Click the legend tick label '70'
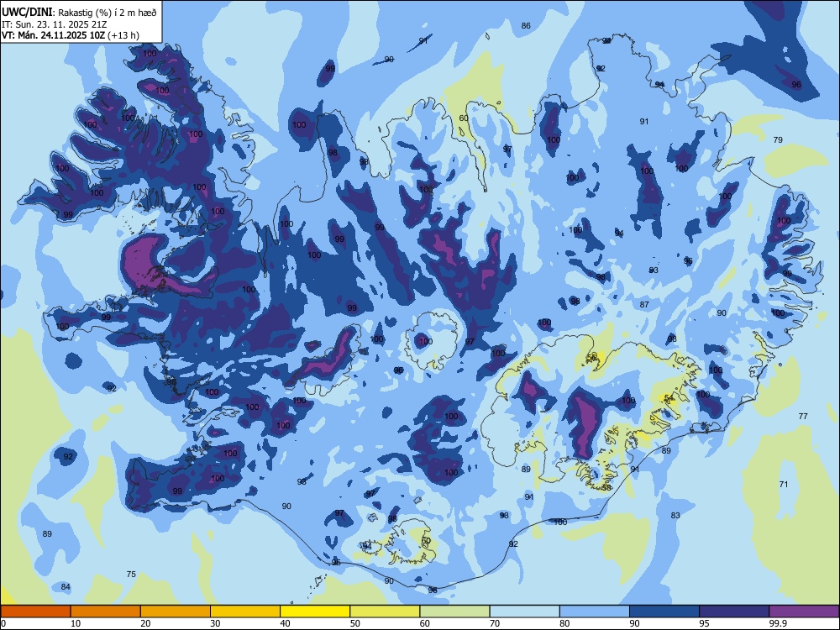 click(495, 623)
